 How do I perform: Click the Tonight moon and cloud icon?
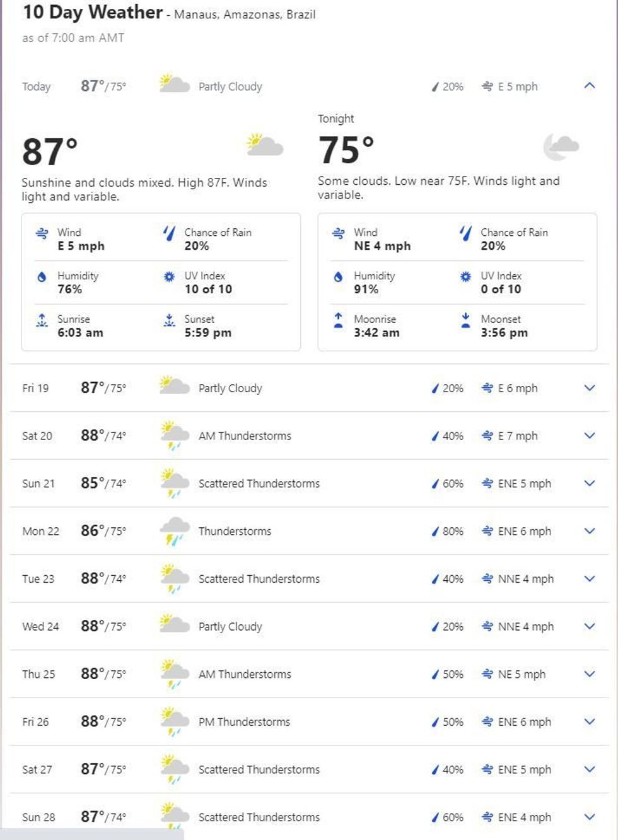click(x=560, y=147)
